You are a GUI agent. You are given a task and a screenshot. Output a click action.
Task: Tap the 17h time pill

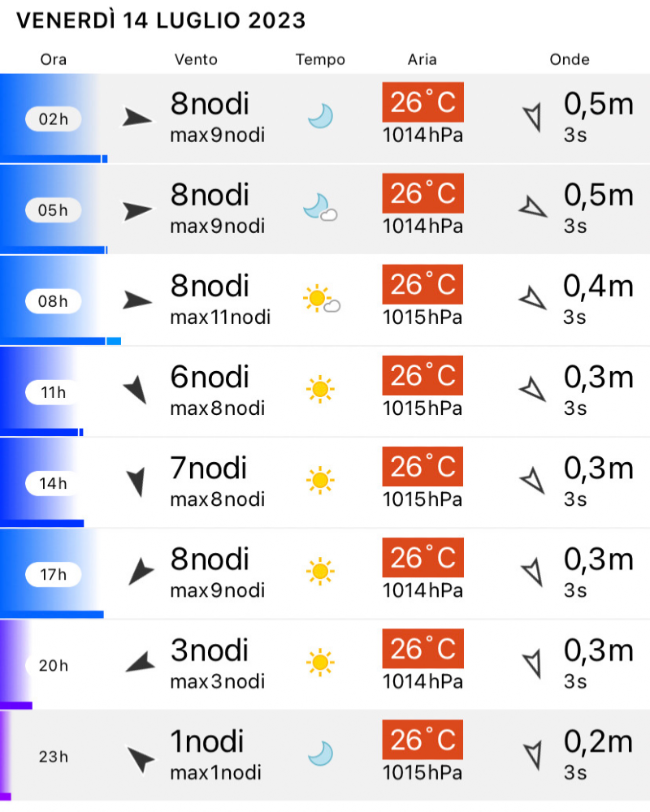[54, 575]
